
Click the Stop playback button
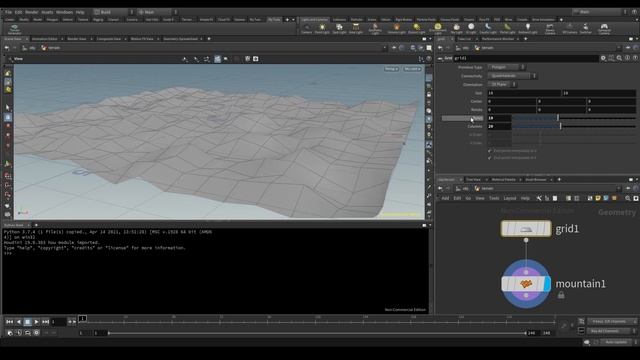pos(27,322)
